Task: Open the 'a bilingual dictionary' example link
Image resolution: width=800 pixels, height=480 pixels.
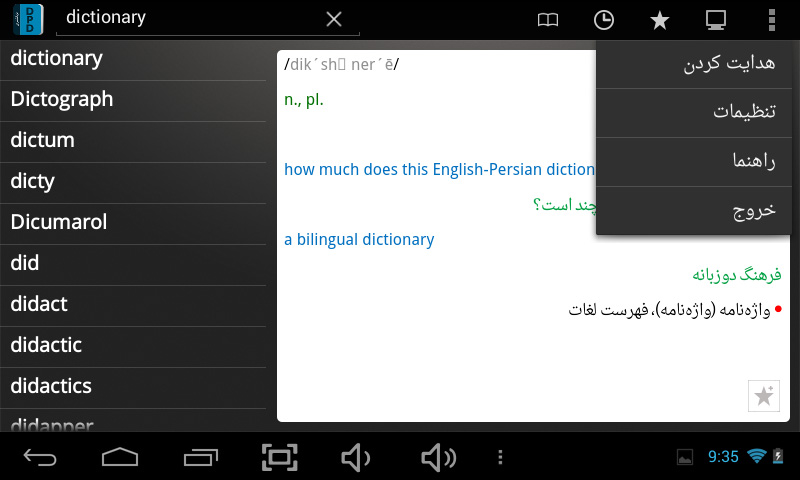Action: [x=359, y=240]
